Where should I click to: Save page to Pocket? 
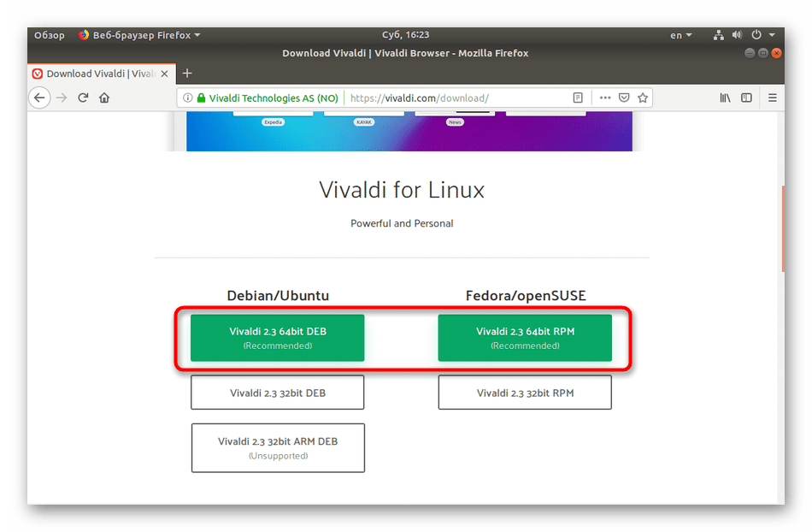pos(624,98)
